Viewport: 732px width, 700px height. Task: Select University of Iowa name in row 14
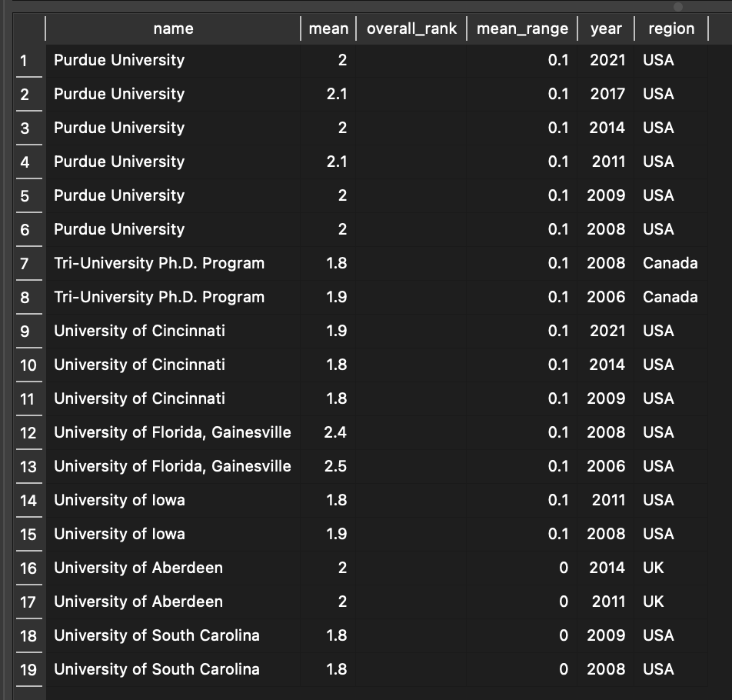pos(119,501)
